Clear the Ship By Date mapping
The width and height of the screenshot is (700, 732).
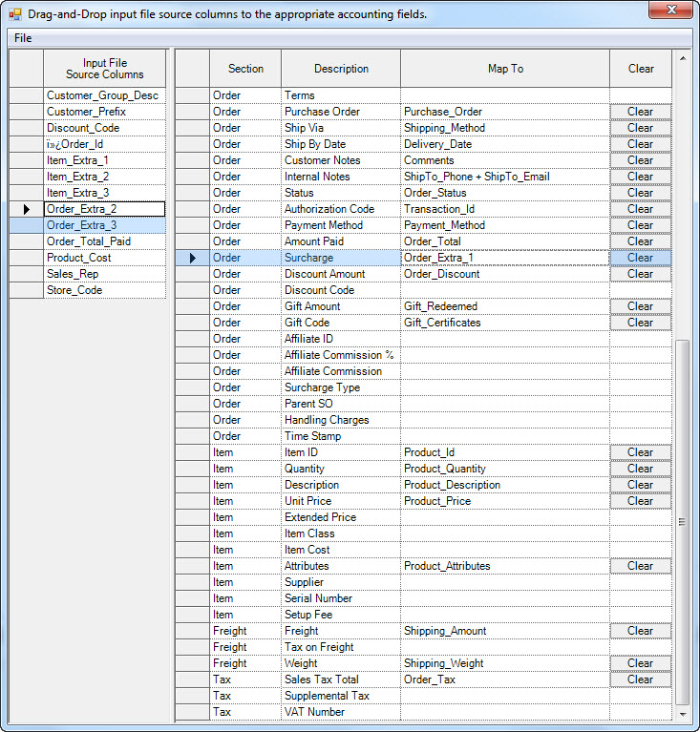point(640,144)
